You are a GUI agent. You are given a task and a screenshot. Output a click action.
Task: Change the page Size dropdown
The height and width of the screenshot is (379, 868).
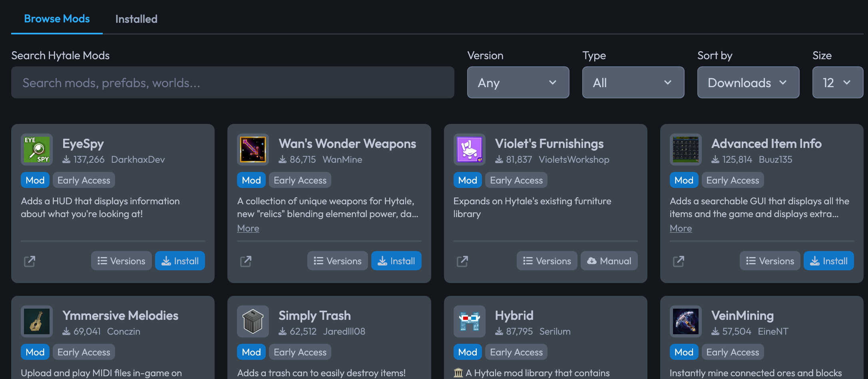click(x=838, y=82)
